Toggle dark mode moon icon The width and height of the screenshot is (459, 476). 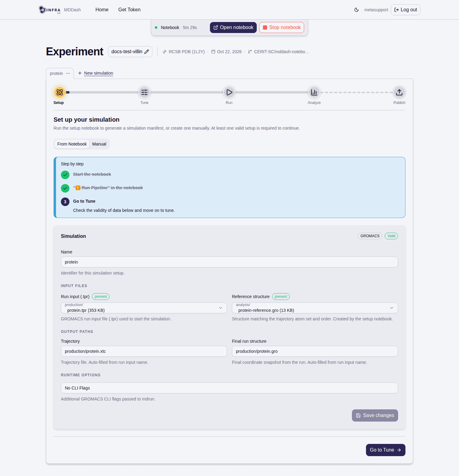point(356,10)
